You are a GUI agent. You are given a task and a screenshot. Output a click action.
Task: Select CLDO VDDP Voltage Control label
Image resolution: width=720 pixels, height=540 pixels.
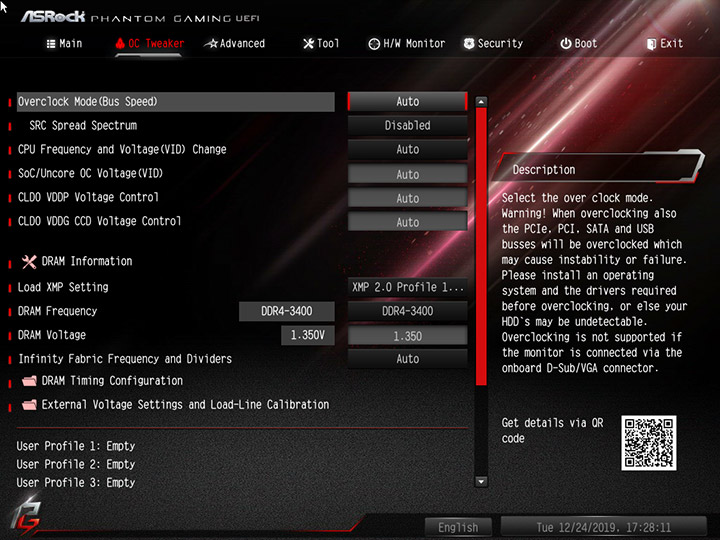[88, 197]
